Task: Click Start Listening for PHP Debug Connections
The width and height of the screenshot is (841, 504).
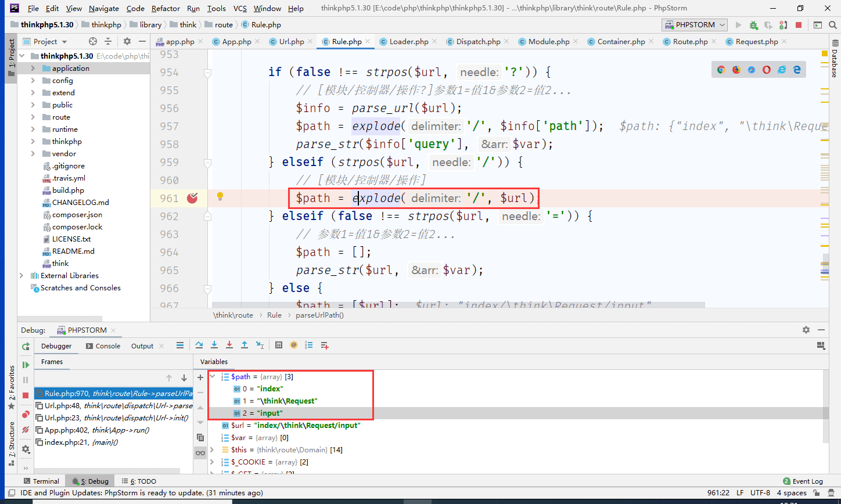Action: tap(783, 25)
